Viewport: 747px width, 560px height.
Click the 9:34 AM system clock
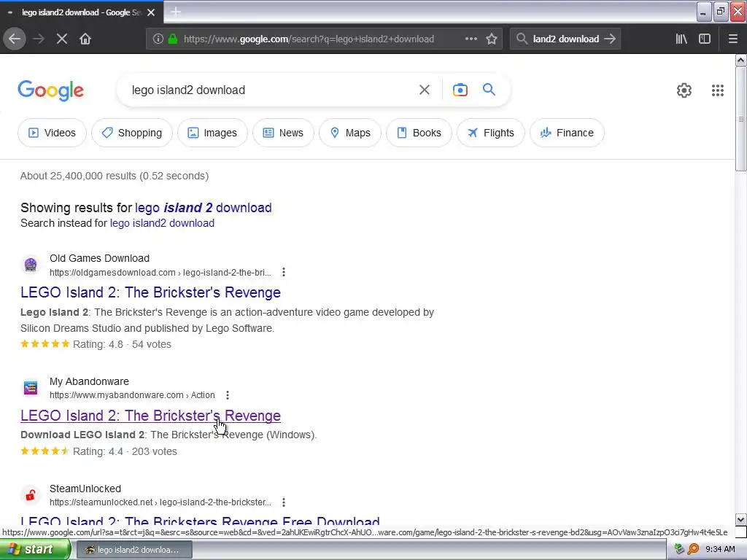click(x=720, y=550)
